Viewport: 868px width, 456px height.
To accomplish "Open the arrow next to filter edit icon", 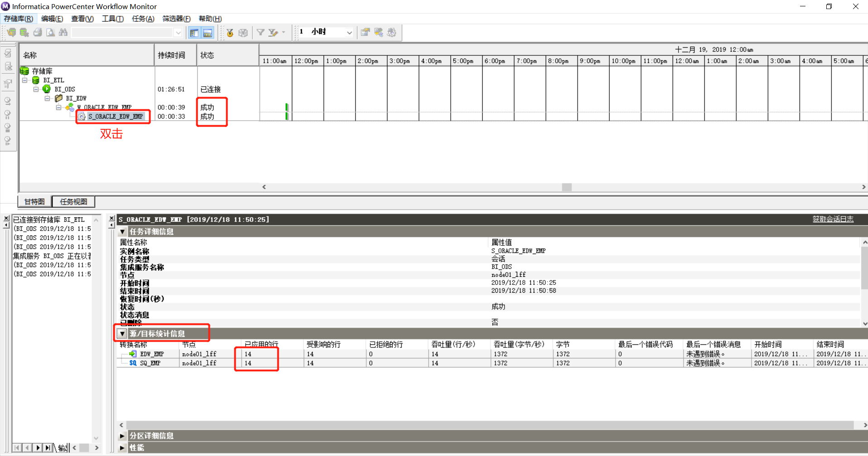I will [x=284, y=32].
